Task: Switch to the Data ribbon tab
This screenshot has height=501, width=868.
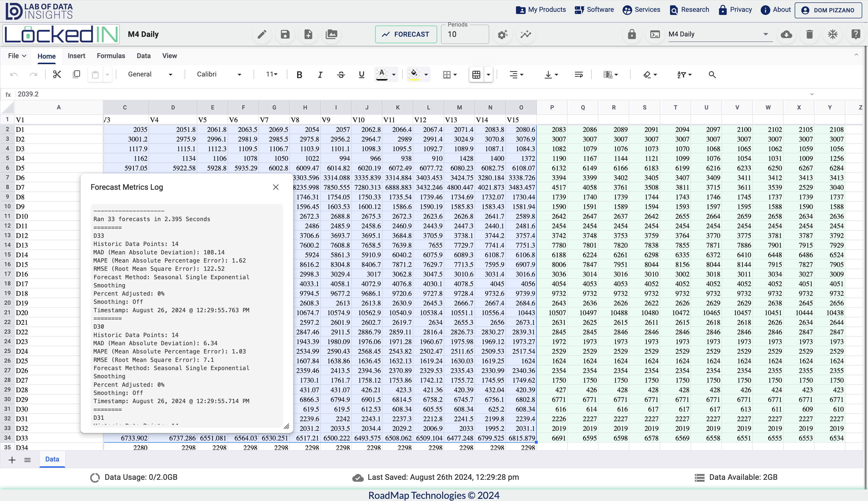Action: pyautogui.click(x=143, y=56)
